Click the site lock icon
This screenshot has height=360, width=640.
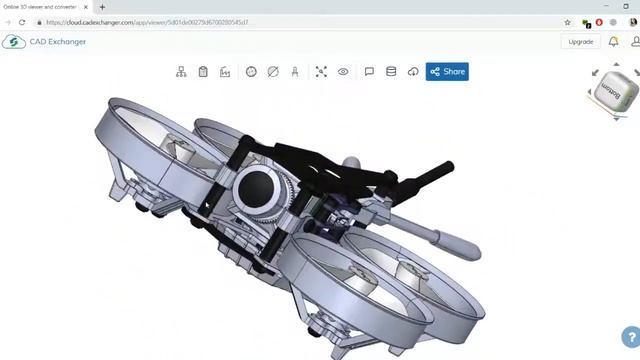40,22
